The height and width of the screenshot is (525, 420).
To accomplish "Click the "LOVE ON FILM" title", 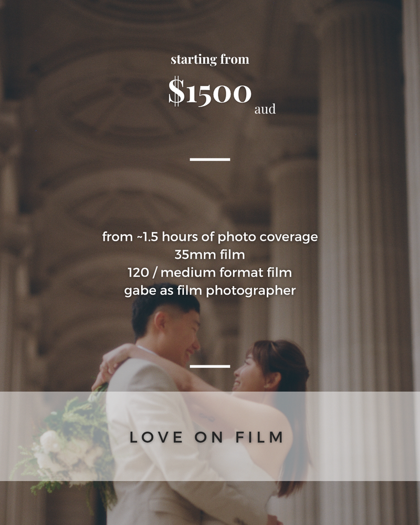I will pyautogui.click(x=207, y=437).
